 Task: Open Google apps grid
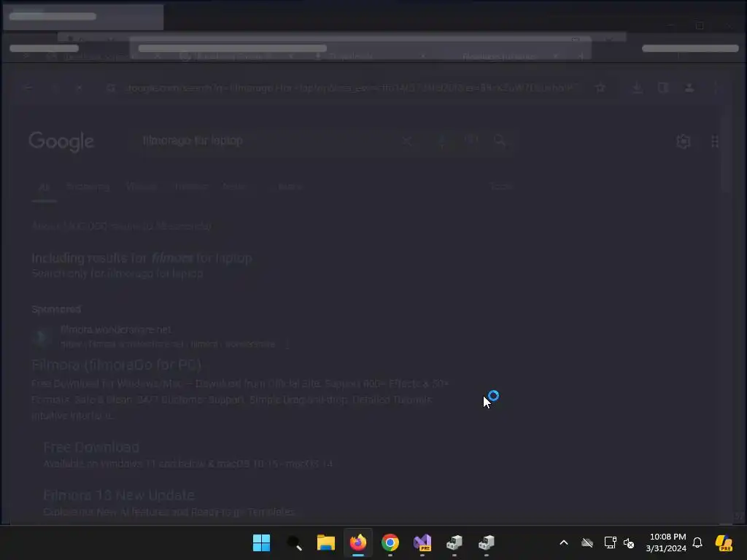tap(715, 141)
